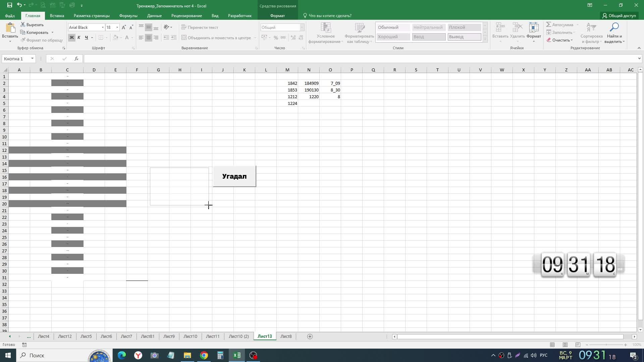Open the Формулы ribbon tab

(128, 16)
